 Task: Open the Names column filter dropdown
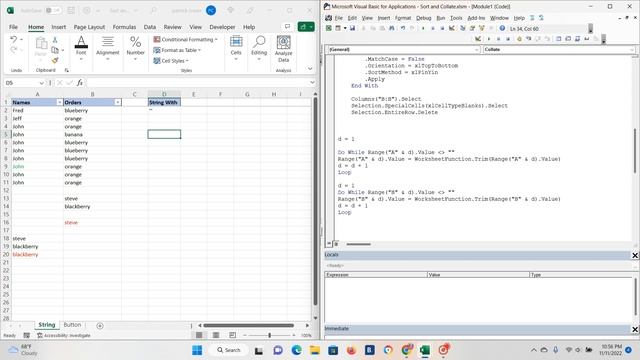(60, 102)
